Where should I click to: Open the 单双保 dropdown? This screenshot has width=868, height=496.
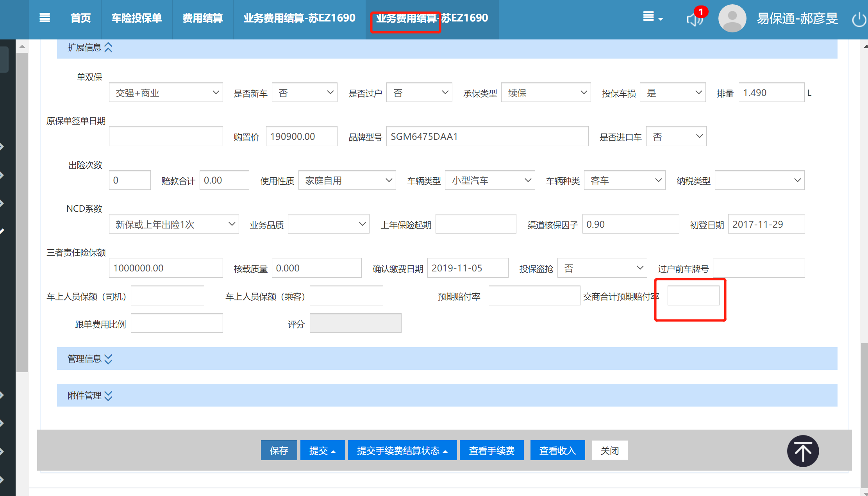click(166, 93)
